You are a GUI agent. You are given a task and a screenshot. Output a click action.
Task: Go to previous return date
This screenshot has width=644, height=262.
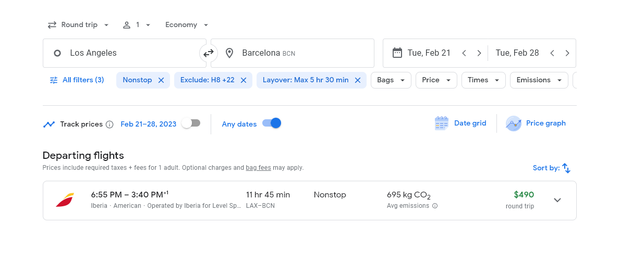coord(552,53)
